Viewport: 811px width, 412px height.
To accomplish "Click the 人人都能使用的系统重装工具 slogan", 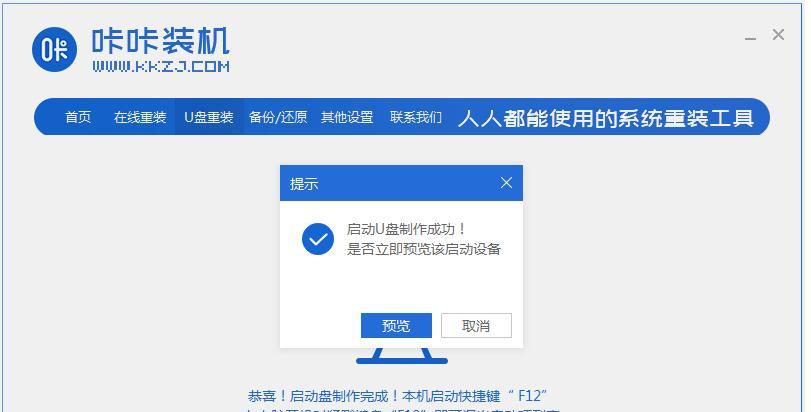I will 606,117.
